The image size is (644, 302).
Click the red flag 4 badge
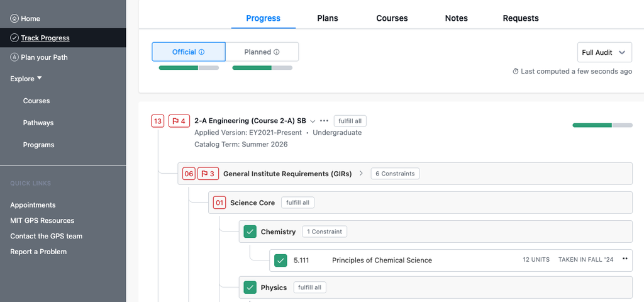[x=179, y=121]
